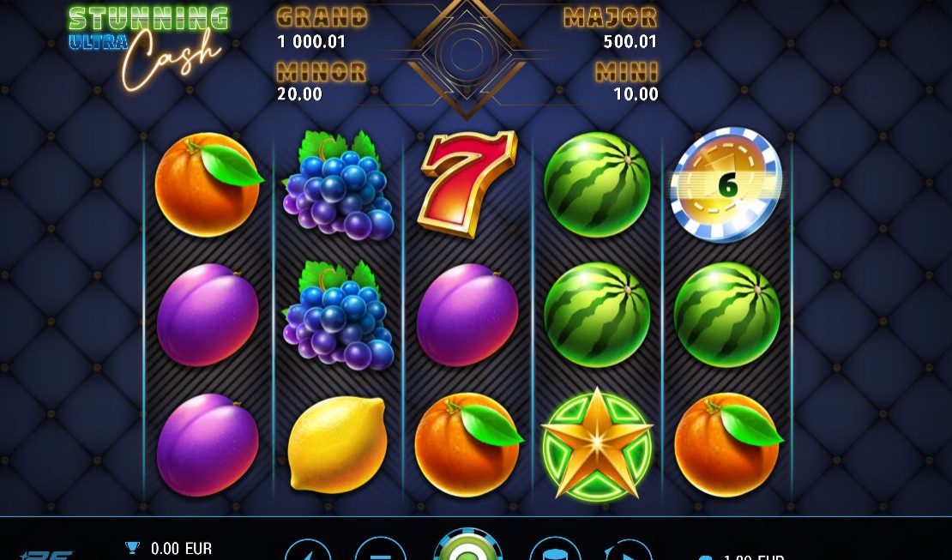The width and height of the screenshot is (952, 560).
Task: Click the Stunning Ultra Cash logo
Action: 148,47
